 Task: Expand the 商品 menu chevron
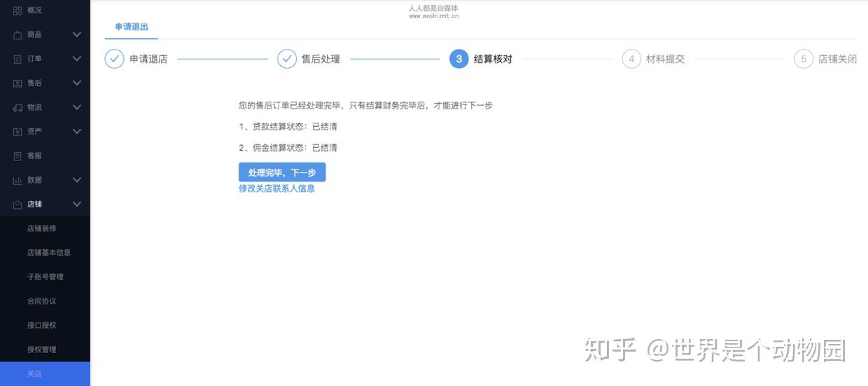[77, 34]
